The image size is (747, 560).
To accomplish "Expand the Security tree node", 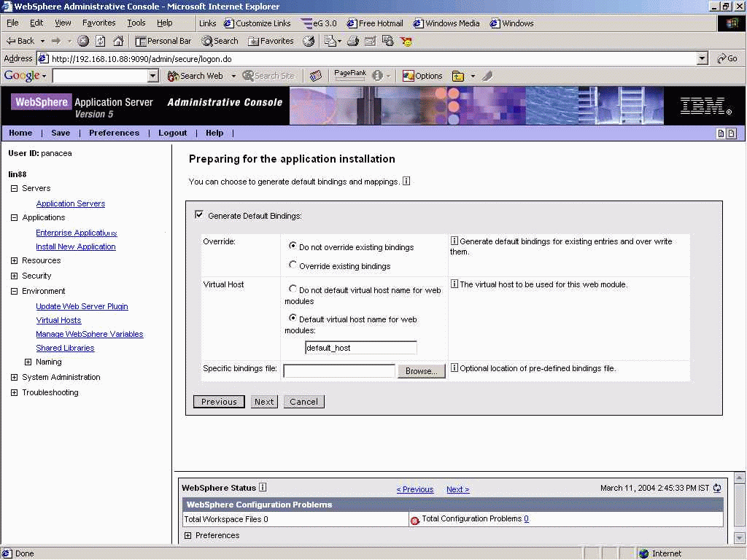I will pos(15,276).
